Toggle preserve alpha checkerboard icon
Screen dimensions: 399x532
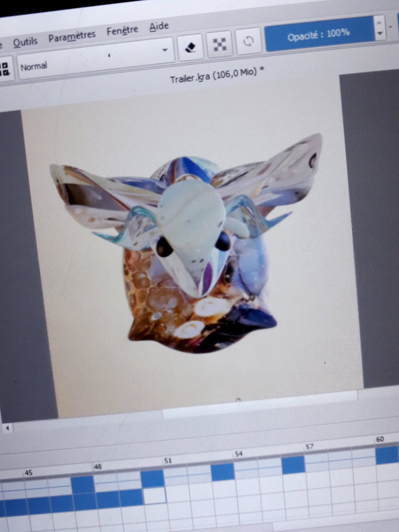(220, 43)
